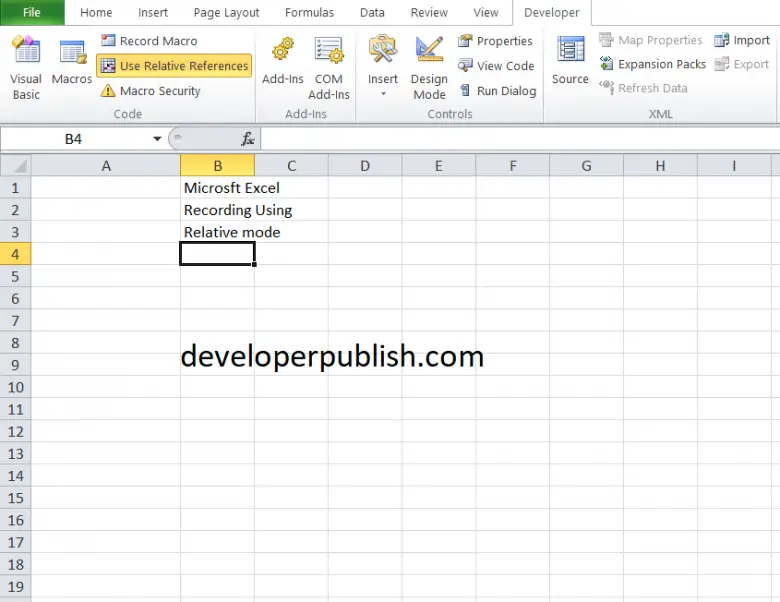
Task: Open the Add-Ins manager
Action: 283,62
